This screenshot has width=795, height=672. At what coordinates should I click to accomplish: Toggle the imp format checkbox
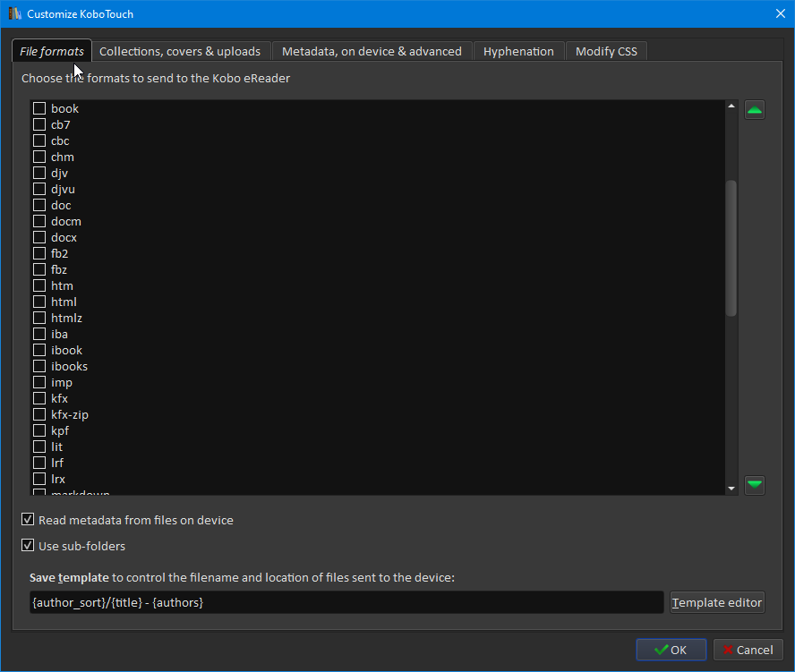point(39,383)
